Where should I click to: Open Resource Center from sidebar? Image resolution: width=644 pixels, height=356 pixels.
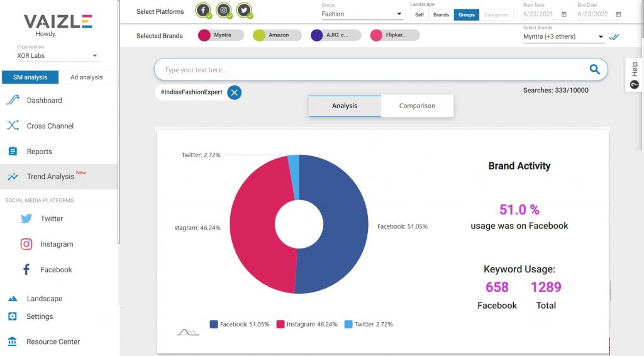[53, 342]
